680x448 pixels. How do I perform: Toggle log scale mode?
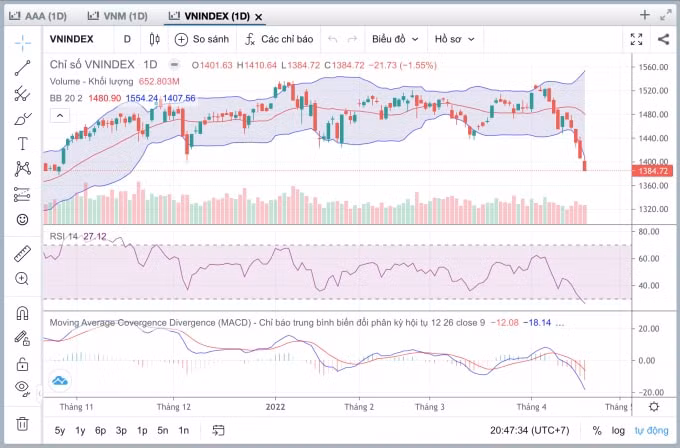618,431
